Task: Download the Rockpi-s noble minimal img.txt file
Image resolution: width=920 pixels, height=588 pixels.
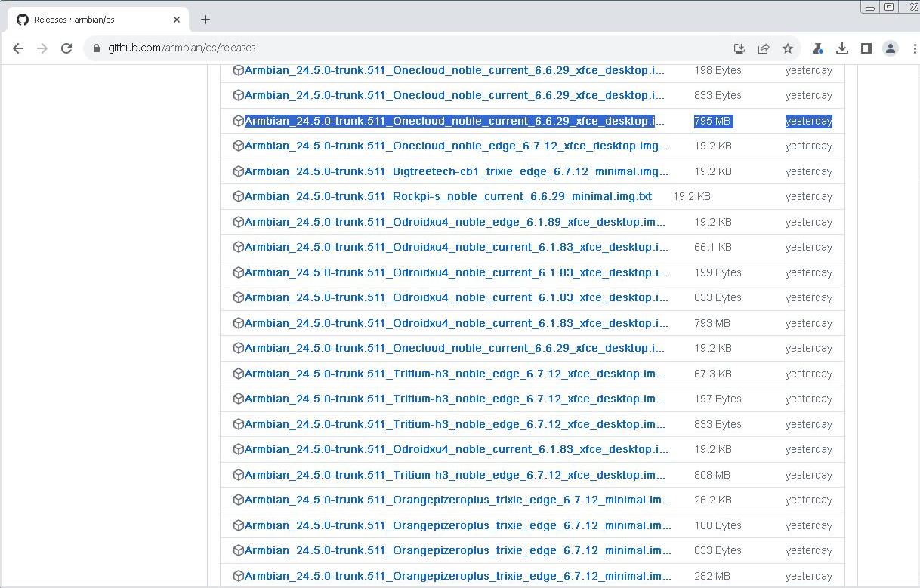Action: tap(447, 196)
